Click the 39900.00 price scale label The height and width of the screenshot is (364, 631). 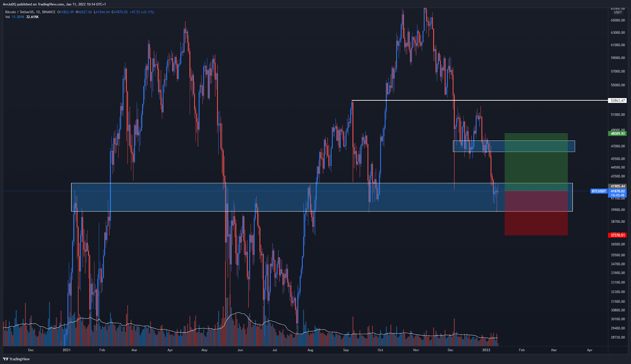pos(618,210)
